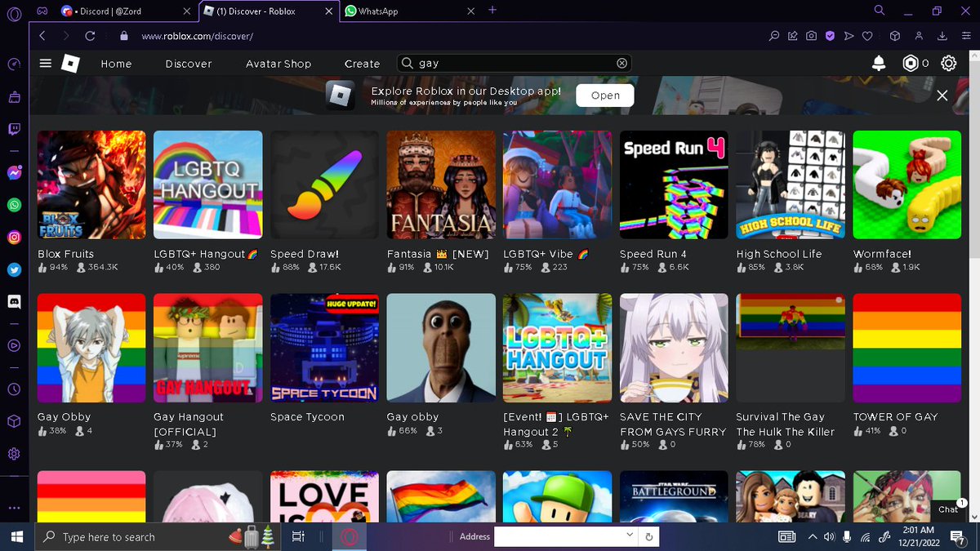Open browsing history clock icon in sidebar
980x551 pixels.
point(14,390)
